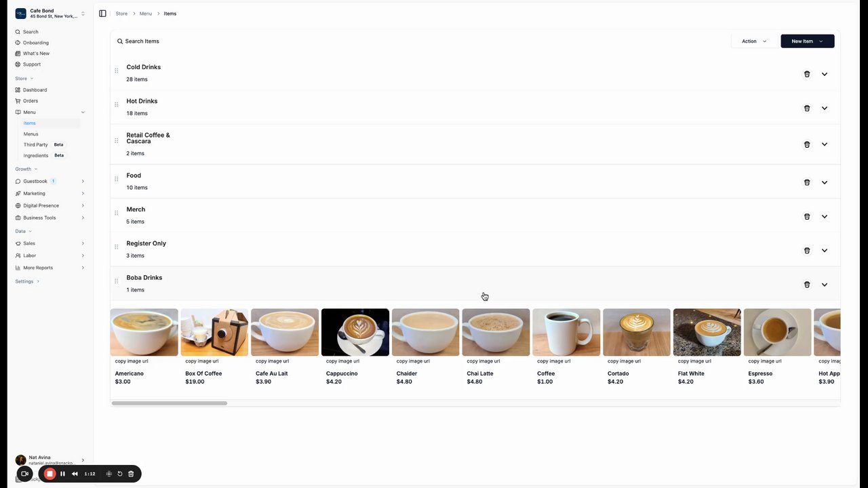Expand the Register Only category
Viewport: 868px width, 488px height.
coord(825,251)
